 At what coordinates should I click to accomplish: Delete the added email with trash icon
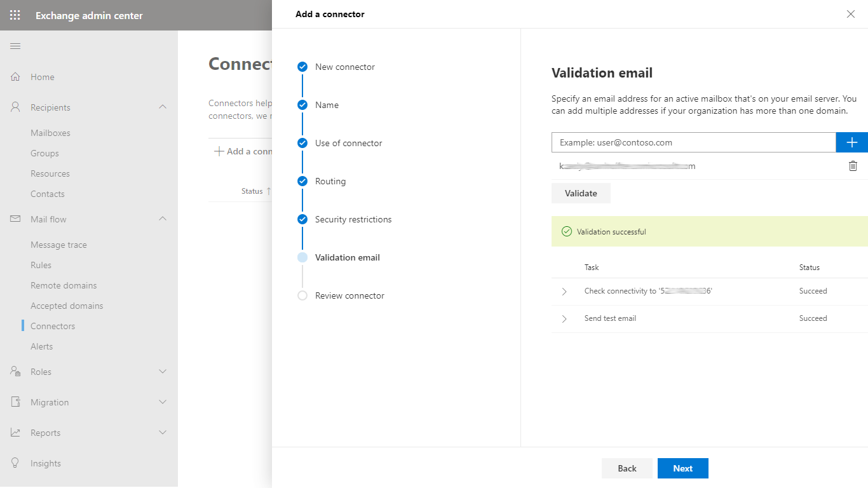click(853, 166)
